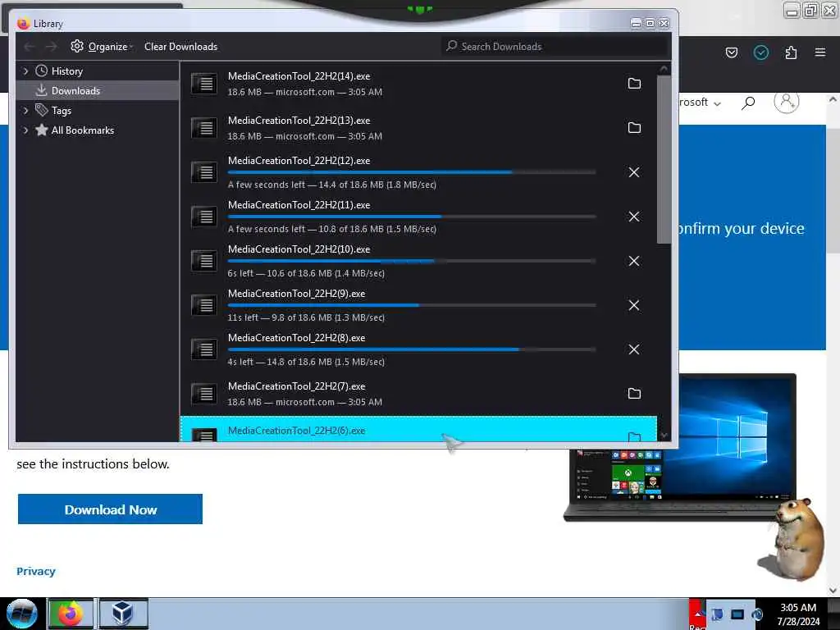Screen dimensions: 840x630
Task: Open containing folder for MediaCreationTool_22H2(7).exe
Action: click(634, 394)
